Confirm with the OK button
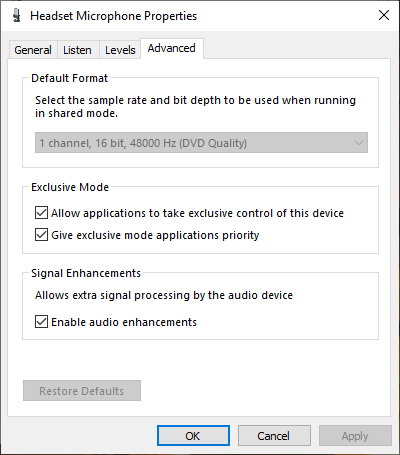 pyautogui.click(x=193, y=436)
